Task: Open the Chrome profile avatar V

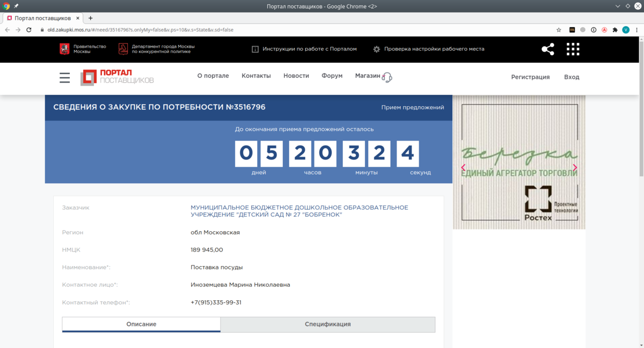Action: (626, 30)
